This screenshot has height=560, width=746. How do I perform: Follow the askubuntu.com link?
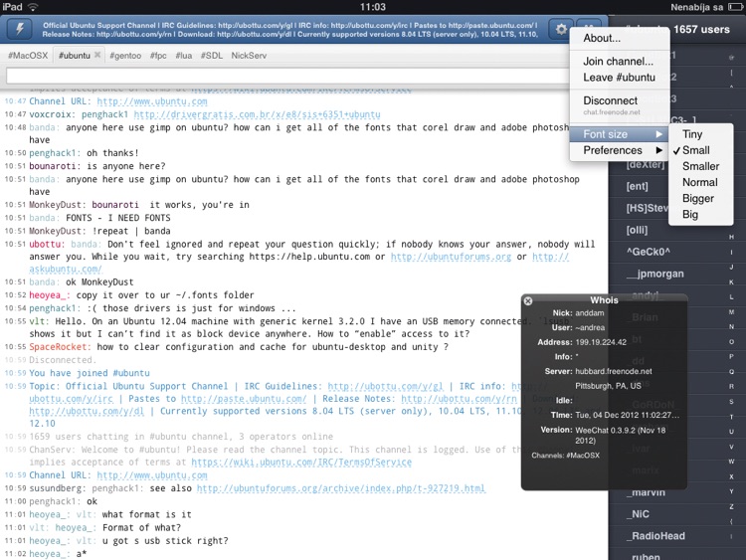click(66, 269)
